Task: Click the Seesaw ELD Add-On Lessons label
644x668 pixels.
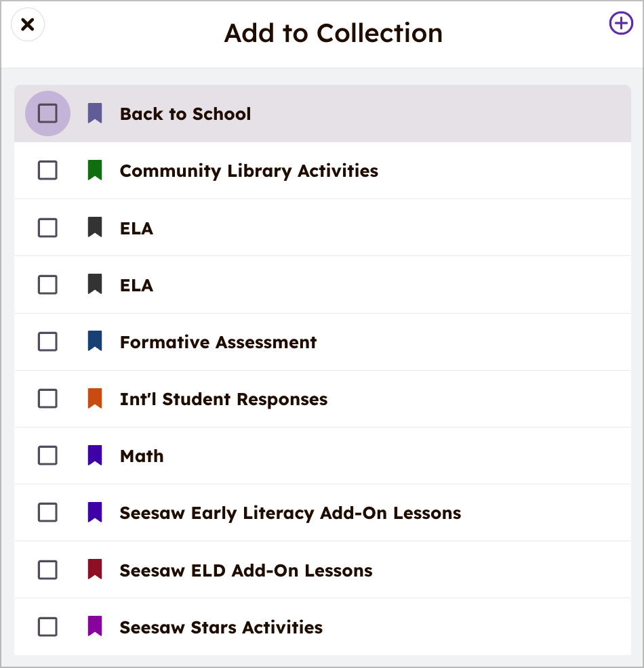Action: point(246,570)
